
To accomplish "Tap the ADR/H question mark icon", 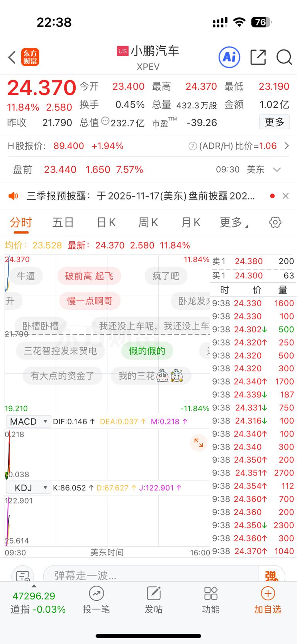I will click(193, 146).
